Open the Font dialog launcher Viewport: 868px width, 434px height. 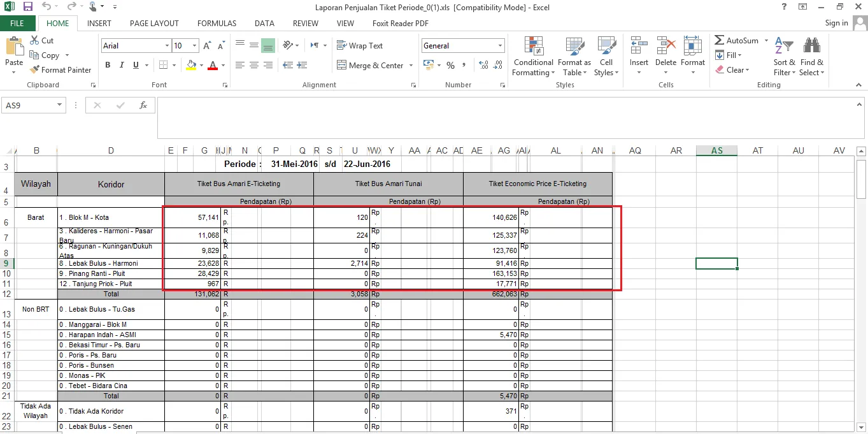click(225, 85)
